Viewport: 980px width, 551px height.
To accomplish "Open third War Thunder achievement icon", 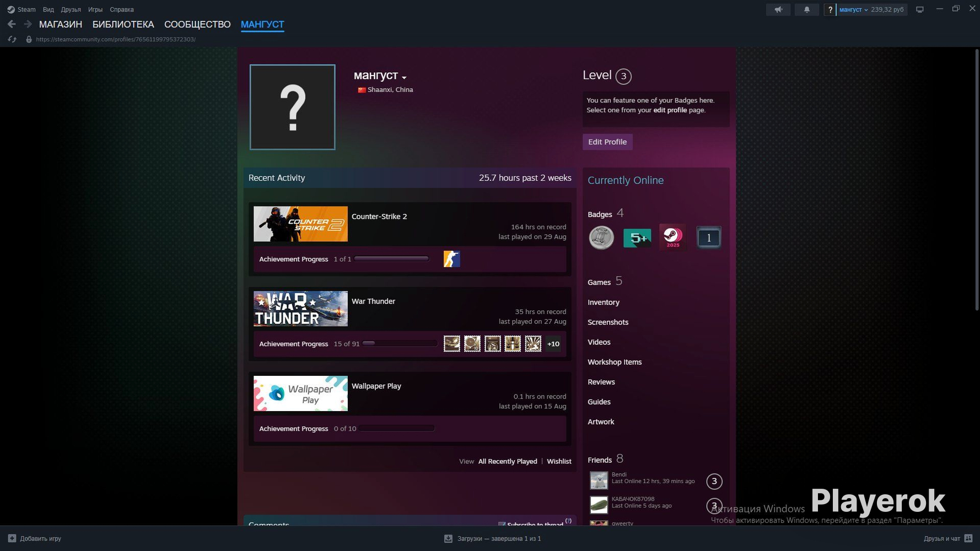I will [492, 344].
